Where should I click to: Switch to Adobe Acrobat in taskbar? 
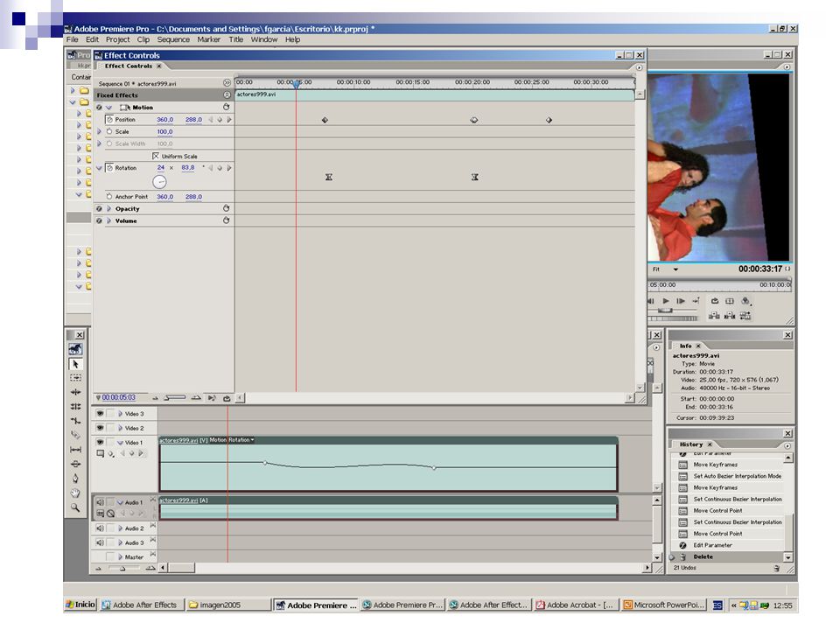(576, 605)
